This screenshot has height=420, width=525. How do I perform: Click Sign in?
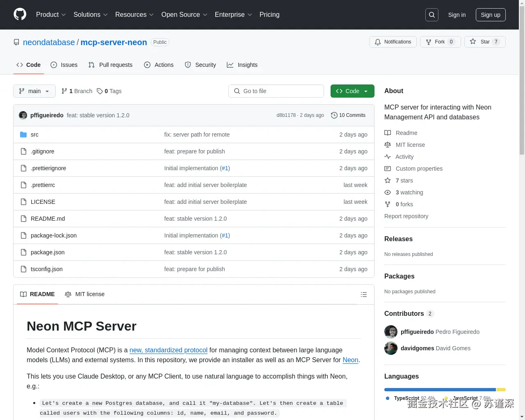pos(457,15)
